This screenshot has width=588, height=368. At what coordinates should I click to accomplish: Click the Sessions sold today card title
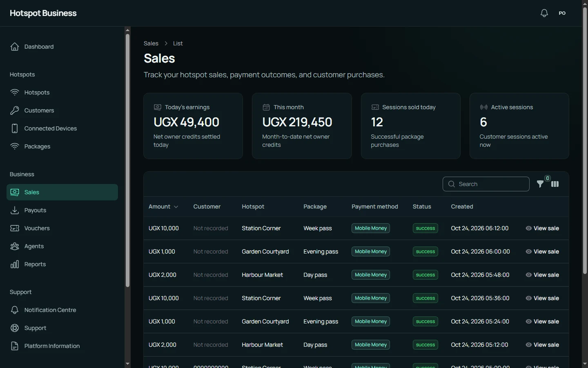point(409,107)
